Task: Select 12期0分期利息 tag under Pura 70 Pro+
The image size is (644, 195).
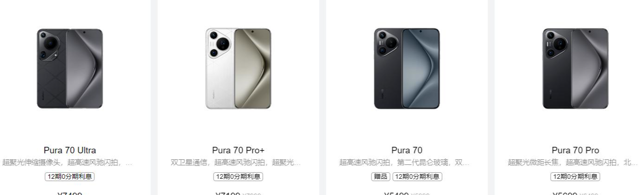Action: click(238, 176)
